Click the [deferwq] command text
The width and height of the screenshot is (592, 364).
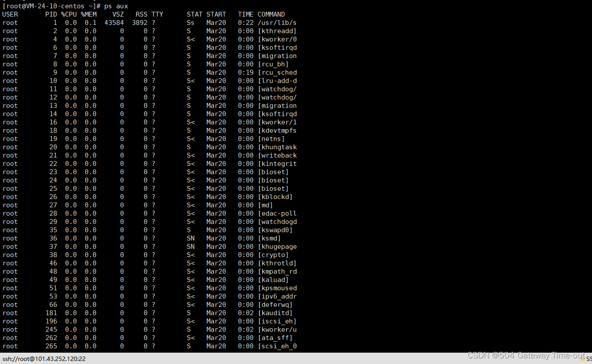[x=275, y=305]
